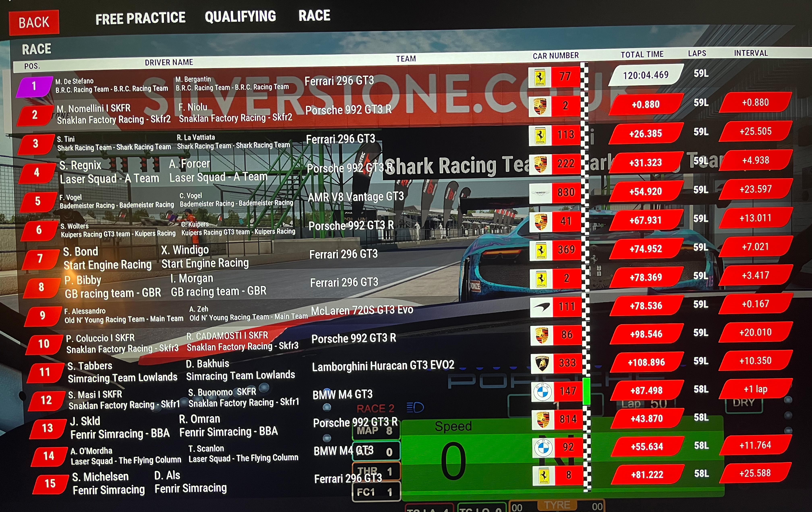Image resolution: width=812 pixels, height=512 pixels.
Task: Click total time gap +31.323
Action: point(646,163)
